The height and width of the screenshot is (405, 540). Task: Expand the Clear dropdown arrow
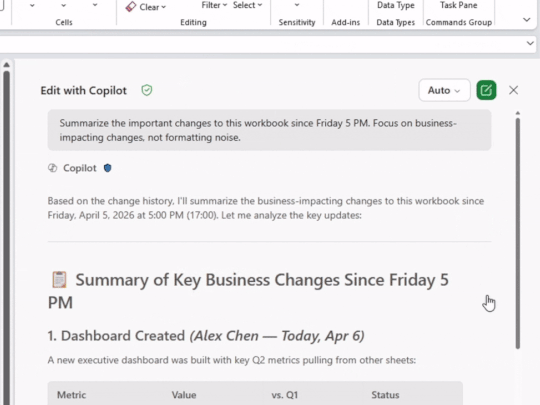pyautogui.click(x=164, y=7)
